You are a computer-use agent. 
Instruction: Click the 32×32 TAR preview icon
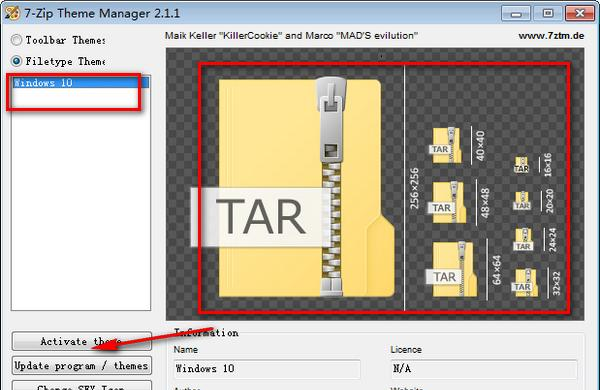click(525, 283)
